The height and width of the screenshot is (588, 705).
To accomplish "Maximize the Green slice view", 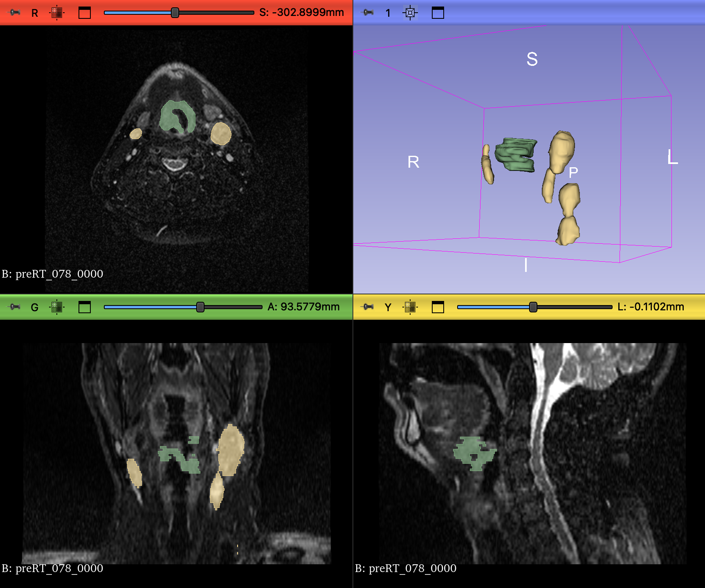I will pos(84,307).
